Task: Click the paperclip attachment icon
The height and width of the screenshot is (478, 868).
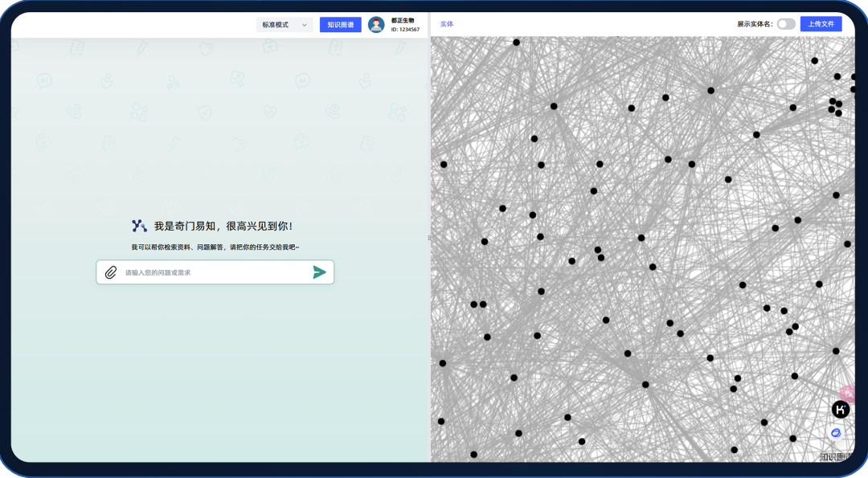Action: [111, 272]
